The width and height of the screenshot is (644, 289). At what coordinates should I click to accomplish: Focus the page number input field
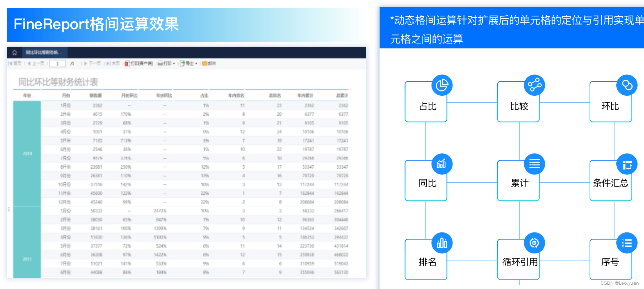pyautogui.click(x=57, y=64)
